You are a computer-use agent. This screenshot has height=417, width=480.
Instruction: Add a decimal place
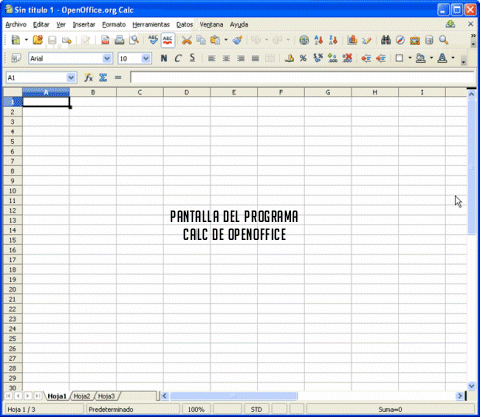click(x=332, y=59)
